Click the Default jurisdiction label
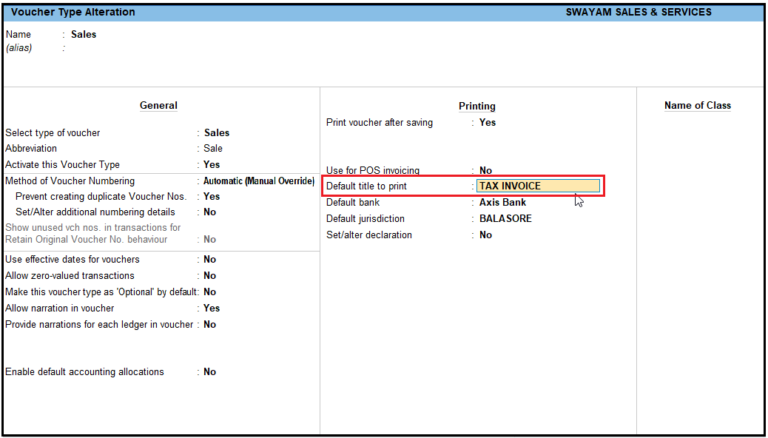 [365, 219]
